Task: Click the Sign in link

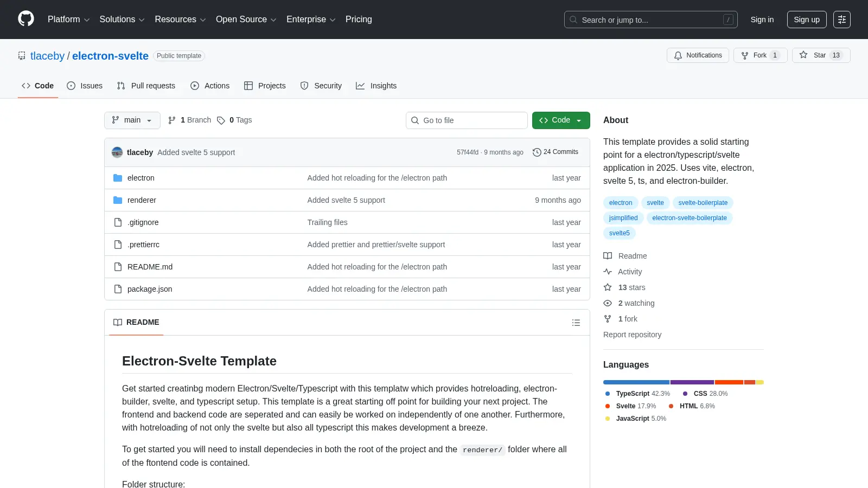Action: [762, 20]
